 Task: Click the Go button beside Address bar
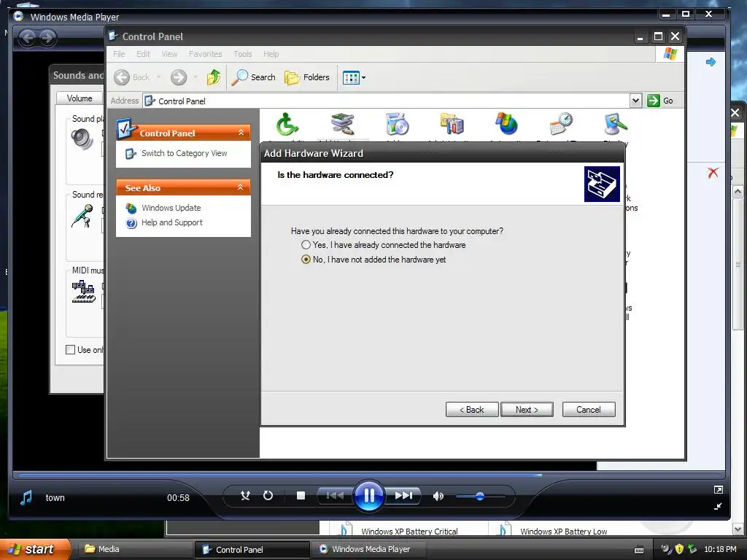[659, 101]
